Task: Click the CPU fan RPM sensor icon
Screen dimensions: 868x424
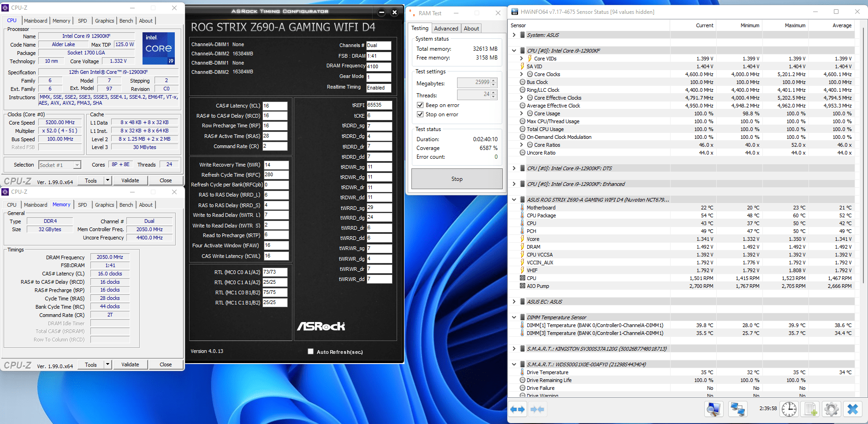Action: [523, 278]
